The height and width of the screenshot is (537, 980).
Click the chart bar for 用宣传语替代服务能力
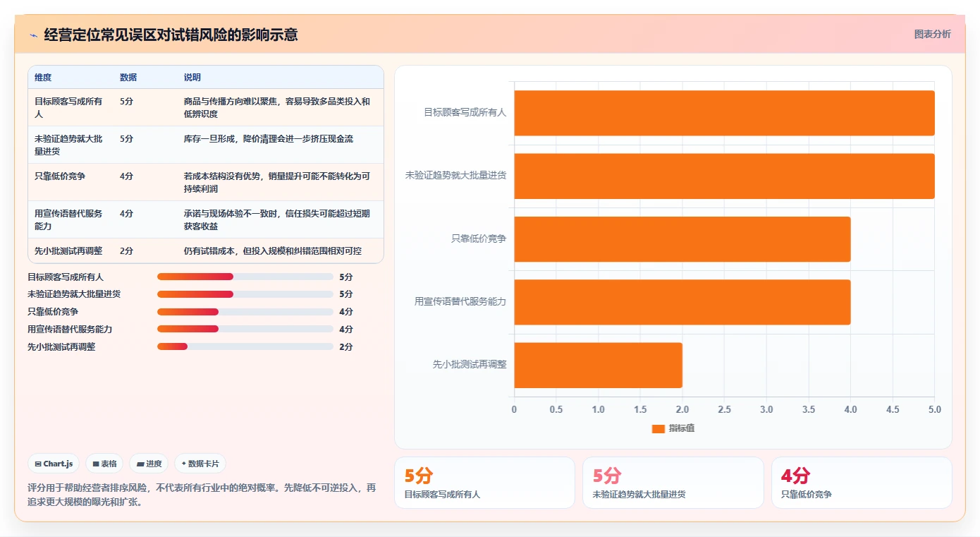coord(682,302)
